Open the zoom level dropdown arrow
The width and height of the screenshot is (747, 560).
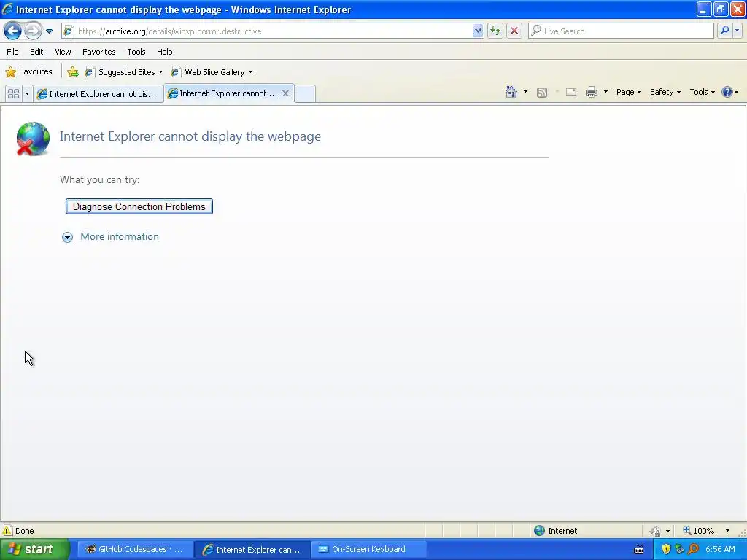click(x=727, y=531)
